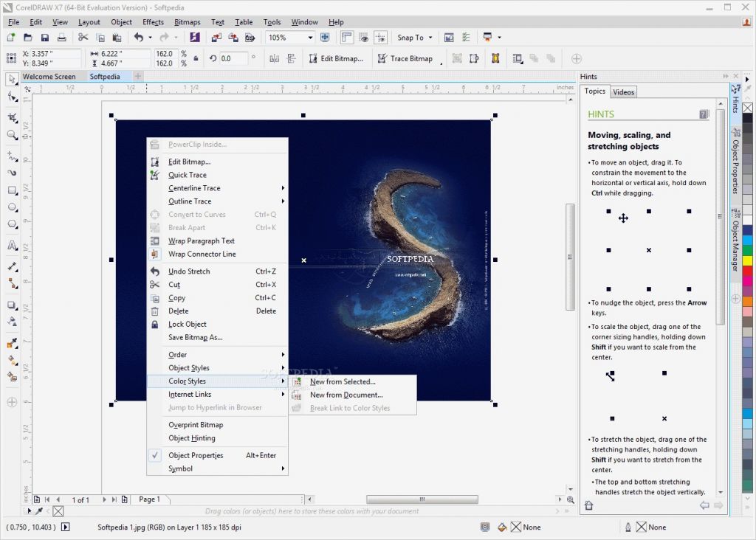
Task: Click the rotation angle input field
Action: (235, 58)
